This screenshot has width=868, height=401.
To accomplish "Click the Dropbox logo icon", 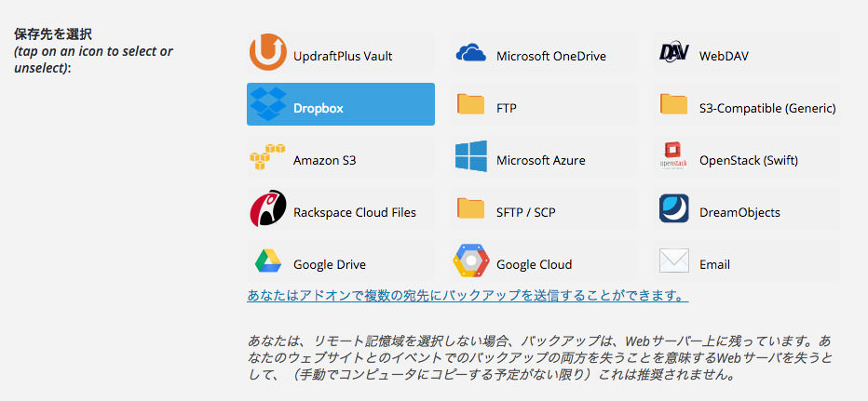I will click(268, 103).
